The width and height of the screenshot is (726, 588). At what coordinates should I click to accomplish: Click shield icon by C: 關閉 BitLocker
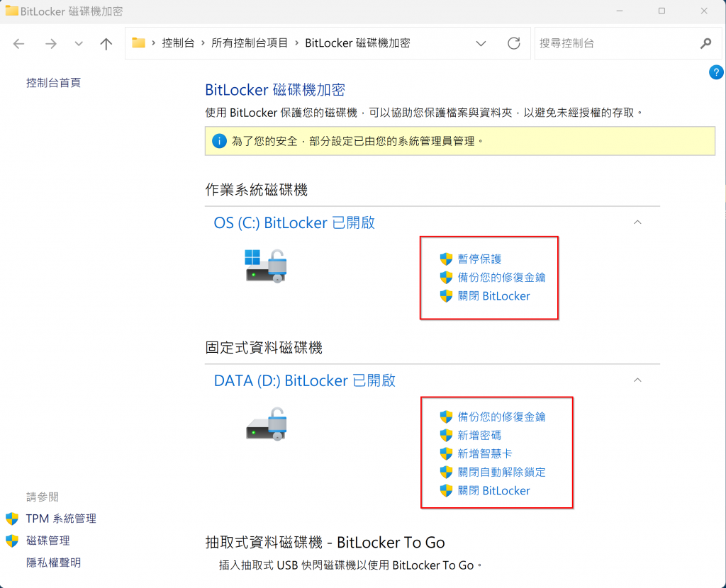pyautogui.click(x=446, y=296)
